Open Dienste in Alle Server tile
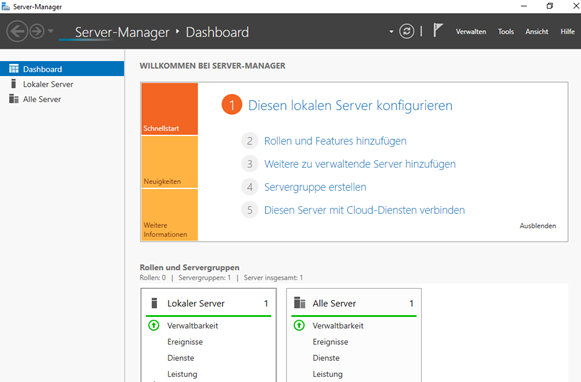The width and height of the screenshot is (581, 382). [326, 358]
